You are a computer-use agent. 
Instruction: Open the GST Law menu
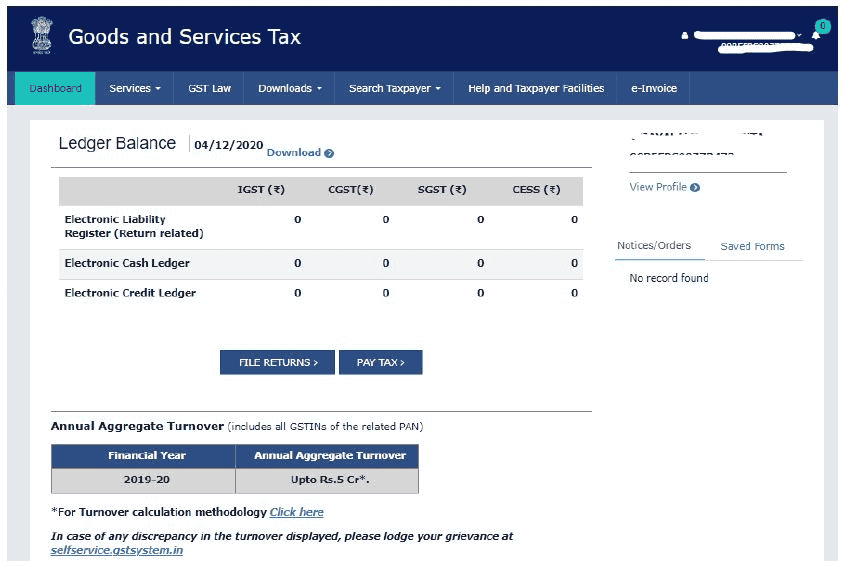(x=208, y=88)
